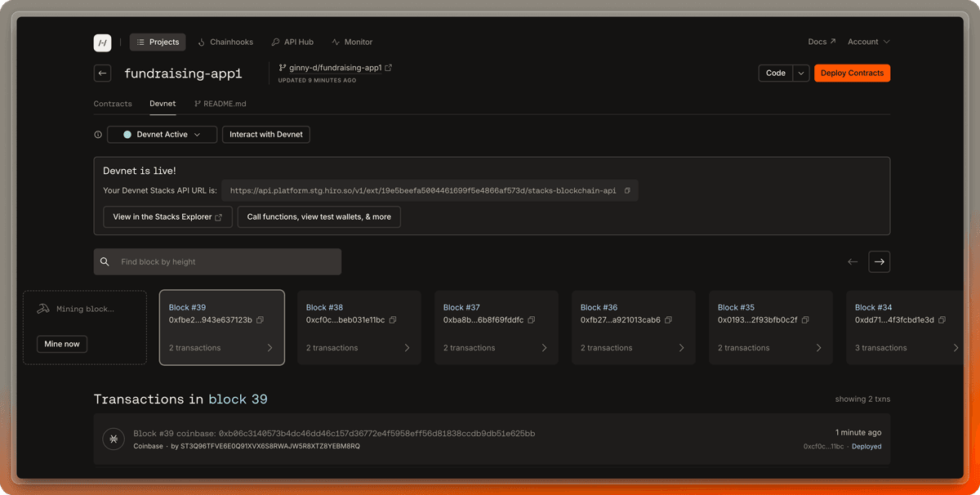Expand Block #37 transactions chevron

(x=545, y=348)
